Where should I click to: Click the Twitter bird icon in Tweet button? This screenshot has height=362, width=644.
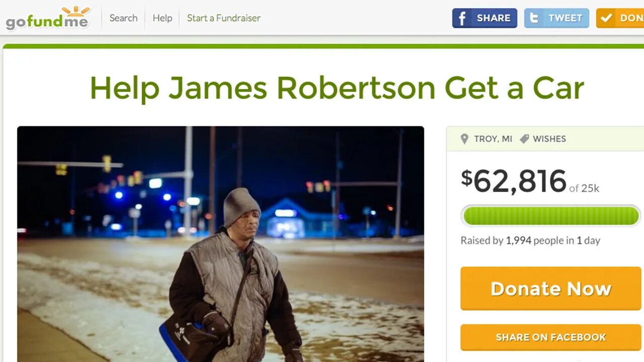(x=534, y=18)
